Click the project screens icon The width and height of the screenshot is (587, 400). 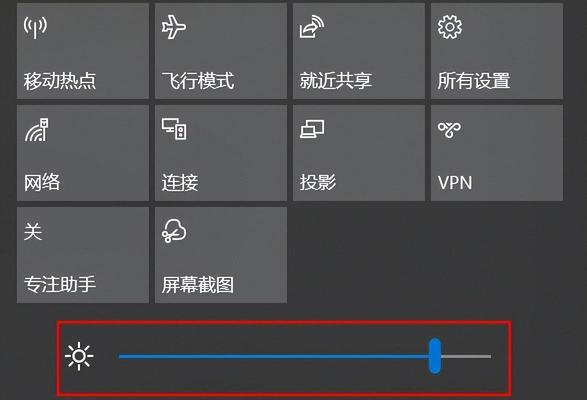(312, 129)
